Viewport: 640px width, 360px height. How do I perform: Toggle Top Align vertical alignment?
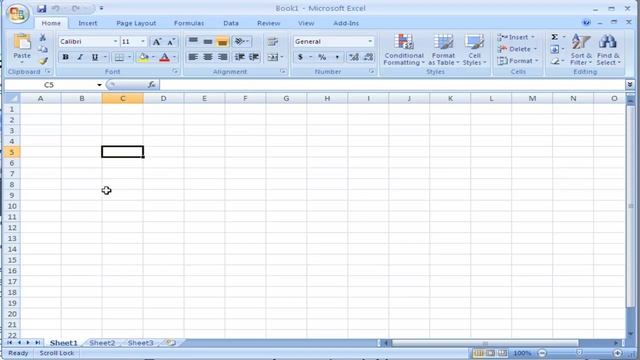click(193, 41)
